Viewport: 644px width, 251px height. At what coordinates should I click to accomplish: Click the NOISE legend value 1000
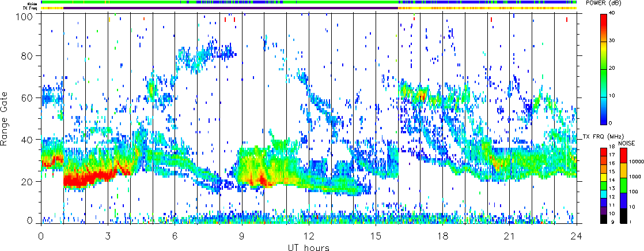coord(635,177)
